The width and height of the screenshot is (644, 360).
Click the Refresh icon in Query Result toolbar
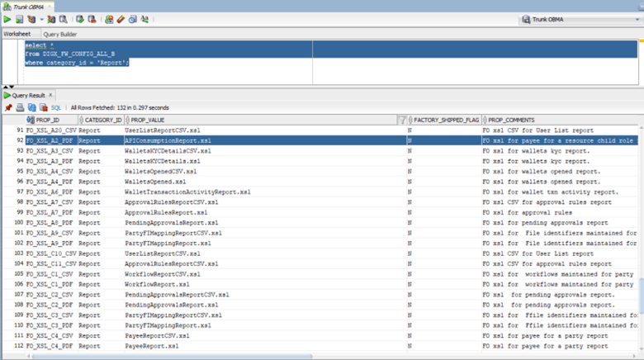31,107
